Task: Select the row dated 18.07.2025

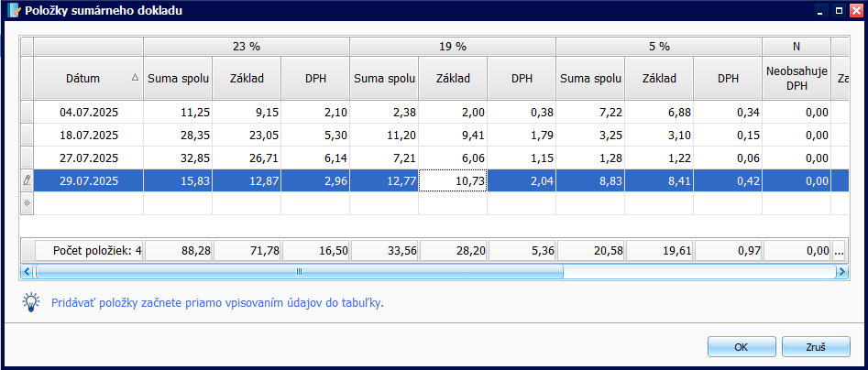Action: (x=88, y=136)
